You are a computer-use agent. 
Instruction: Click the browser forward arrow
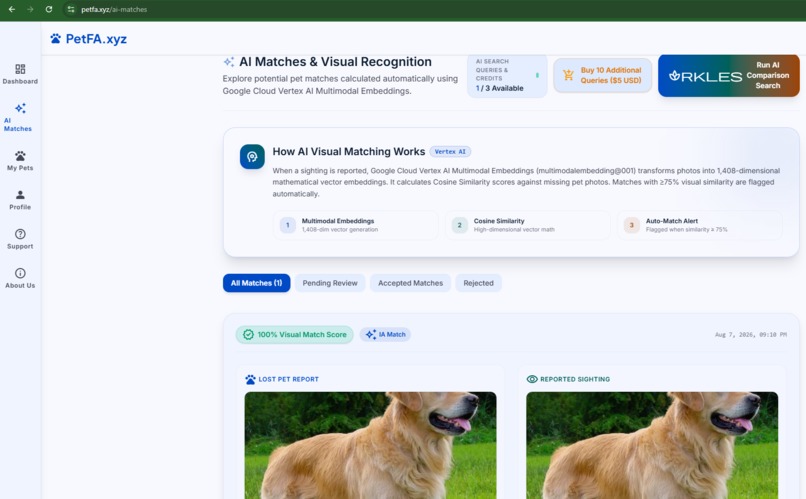coord(30,9)
